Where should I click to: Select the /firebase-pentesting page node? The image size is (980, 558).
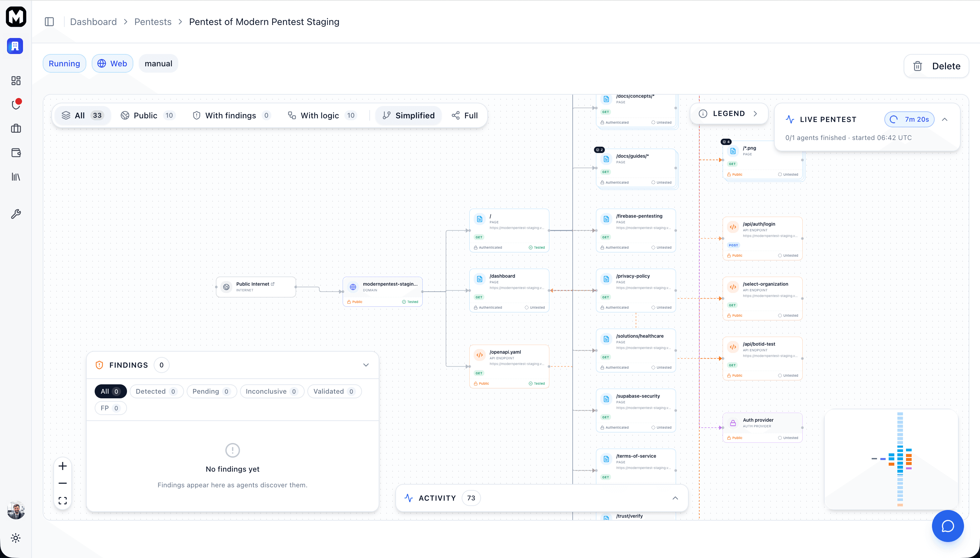coord(636,230)
